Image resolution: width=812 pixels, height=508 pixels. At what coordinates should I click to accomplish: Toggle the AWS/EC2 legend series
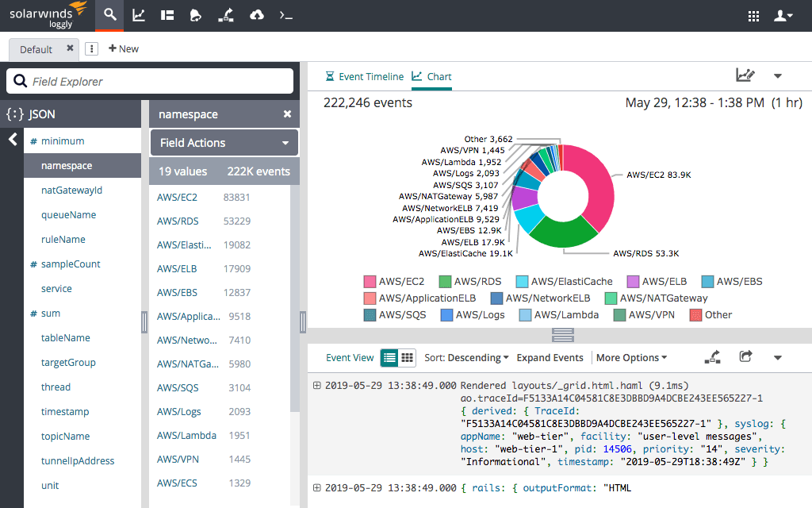click(394, 281)
